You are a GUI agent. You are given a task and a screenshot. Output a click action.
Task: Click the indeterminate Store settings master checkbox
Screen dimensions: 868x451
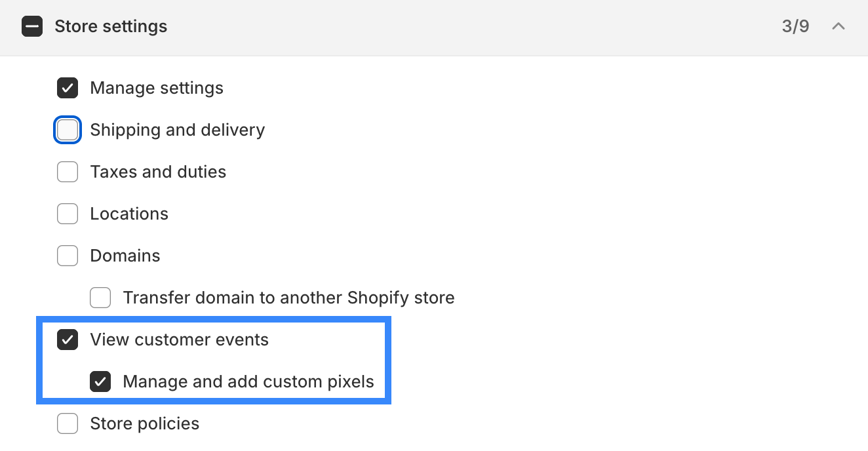click(x=31, y=26)
